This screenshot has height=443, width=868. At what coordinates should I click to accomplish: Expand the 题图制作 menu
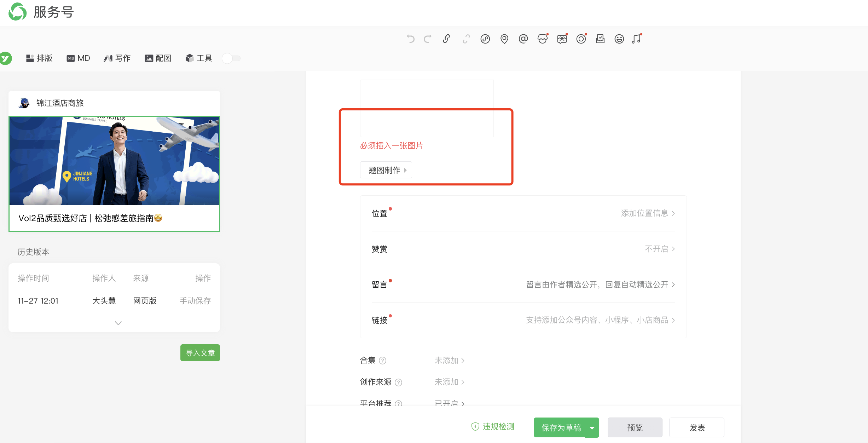[386, 170]
